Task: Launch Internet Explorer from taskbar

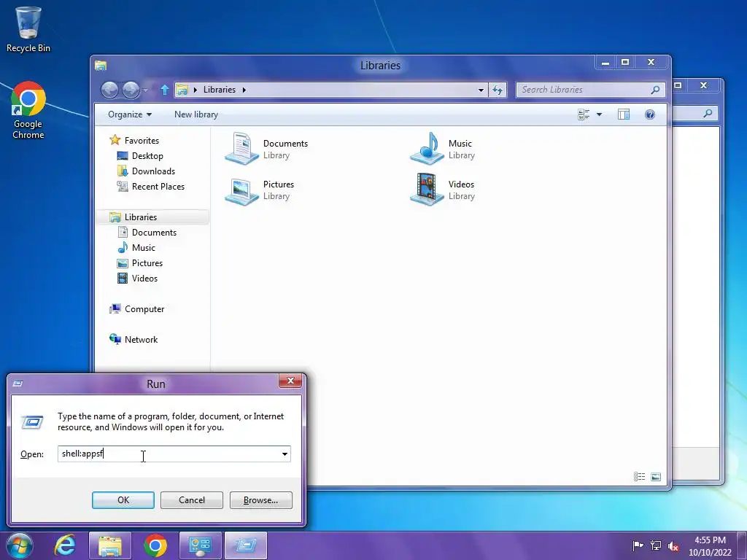Action: point(65,545)
